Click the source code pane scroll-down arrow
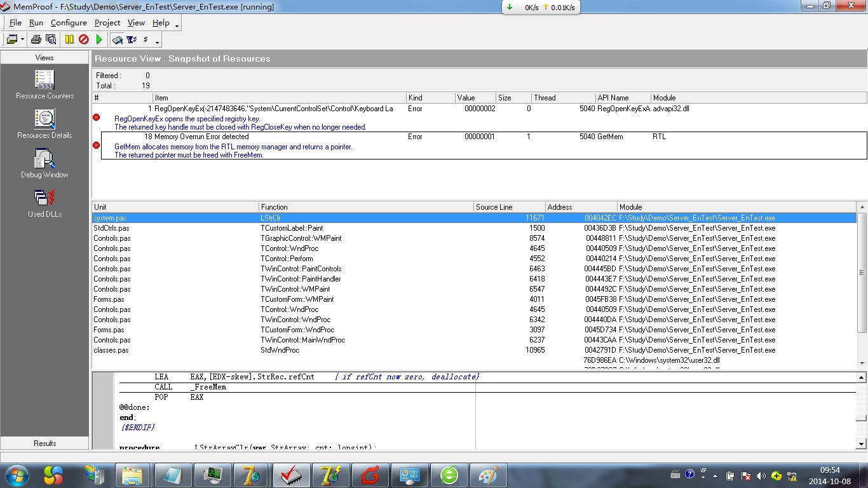The width and height of the screenshot is (868, 488). click(862, 444)
